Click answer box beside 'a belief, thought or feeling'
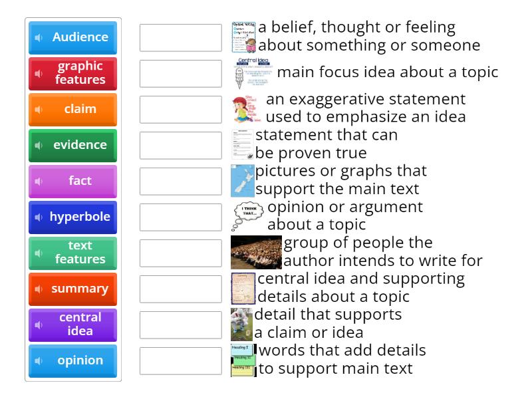Screen dimensions: 532x399 181,38
